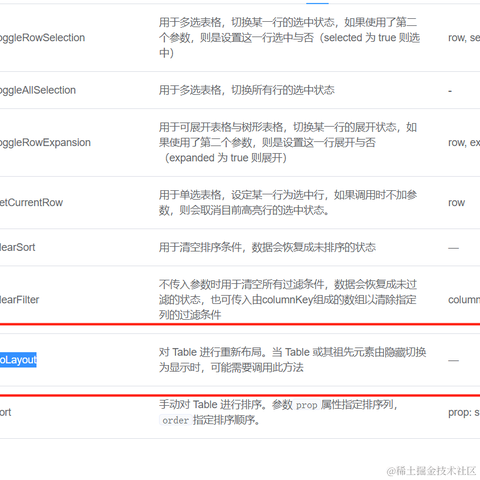480x480 pixels.
Task: Select the highlighted doLayout method name
Action: [x=18, y=360]
